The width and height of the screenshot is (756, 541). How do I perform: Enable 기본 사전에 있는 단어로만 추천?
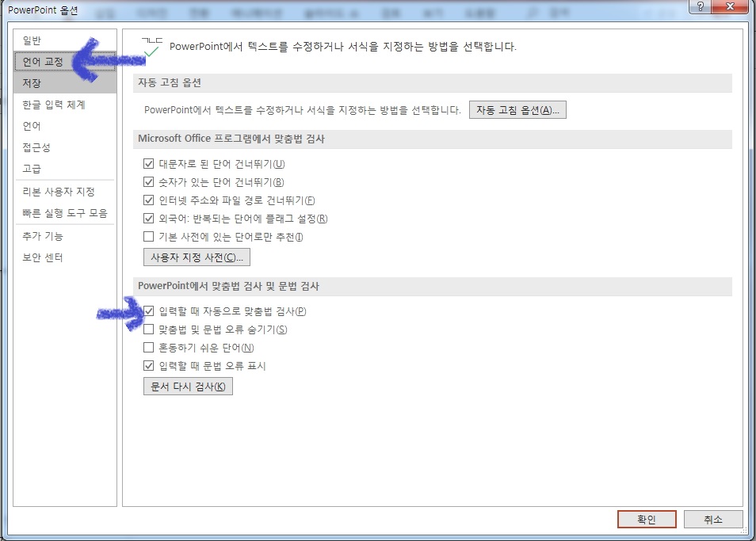coord(148,237)
